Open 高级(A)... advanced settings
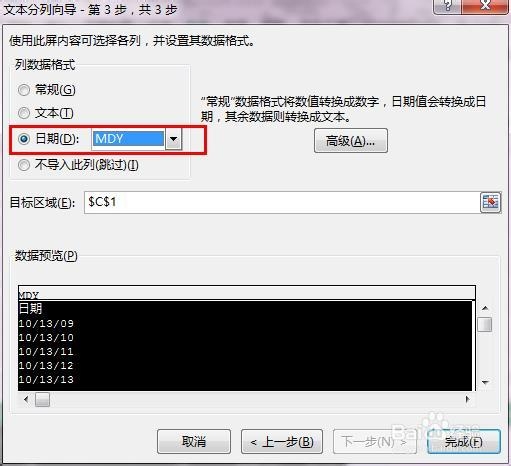 351,141
